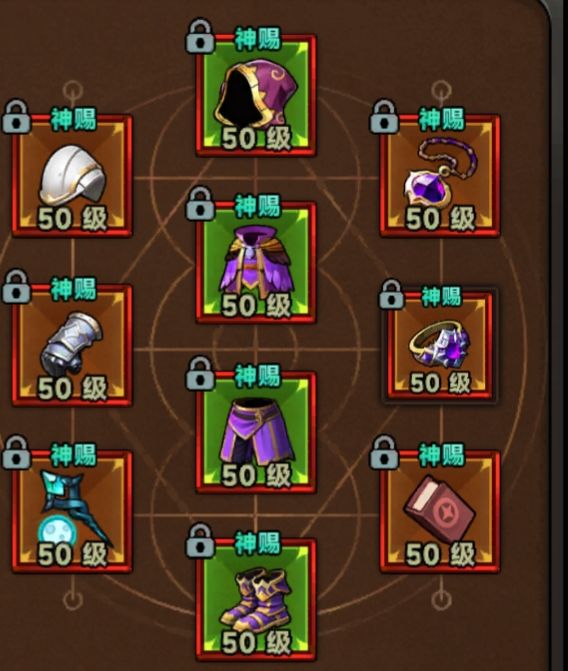Toggle the lock on the trousers slot

[x=199, y=374]
